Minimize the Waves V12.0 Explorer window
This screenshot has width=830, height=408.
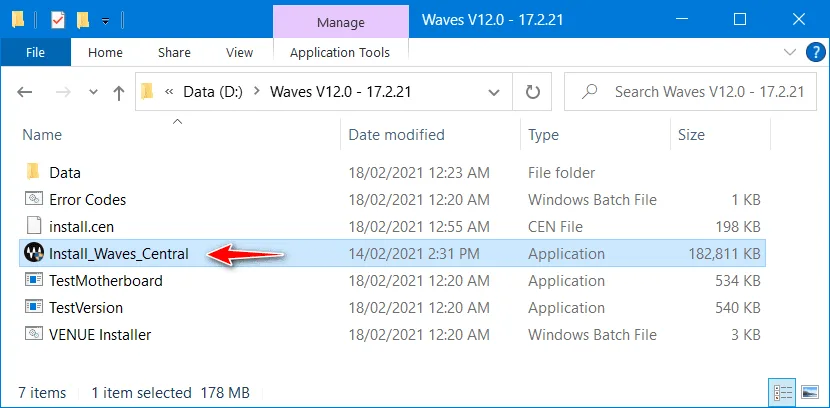point(682,20)
